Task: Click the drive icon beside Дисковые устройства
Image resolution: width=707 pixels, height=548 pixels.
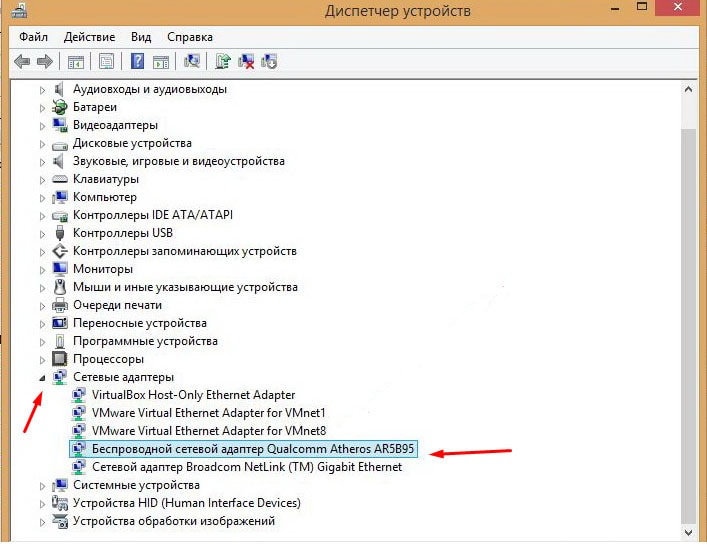Action: tap(60, 145)
